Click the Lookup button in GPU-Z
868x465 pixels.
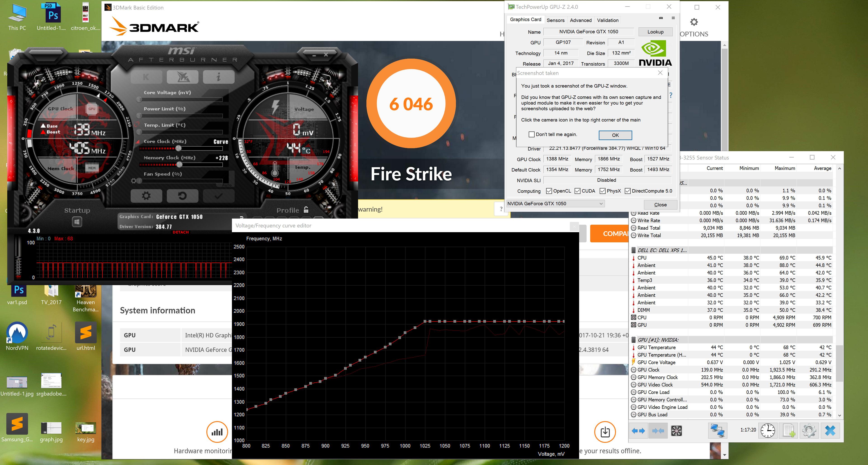coord(655,32)
